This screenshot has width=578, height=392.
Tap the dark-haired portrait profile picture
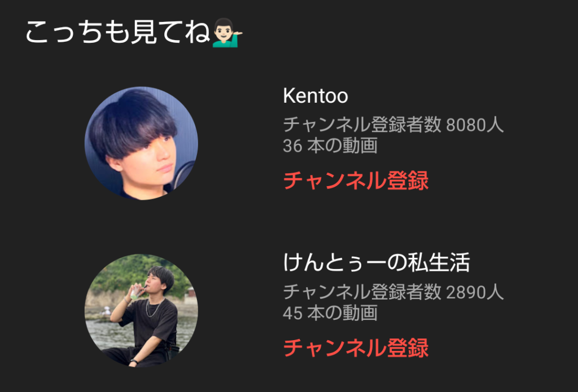coord(141,143)
